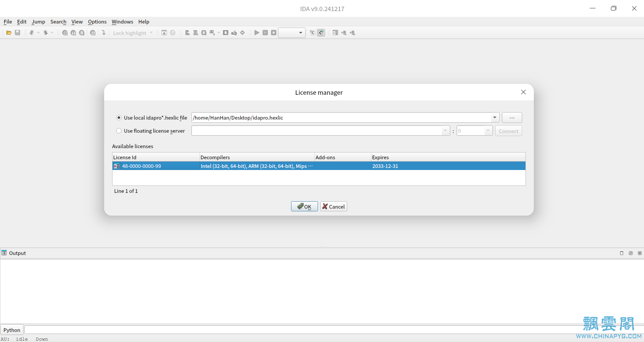The height and width of the screenshot is (342, 644).
Task: Open the Jump menu
Action: point(38,22)
